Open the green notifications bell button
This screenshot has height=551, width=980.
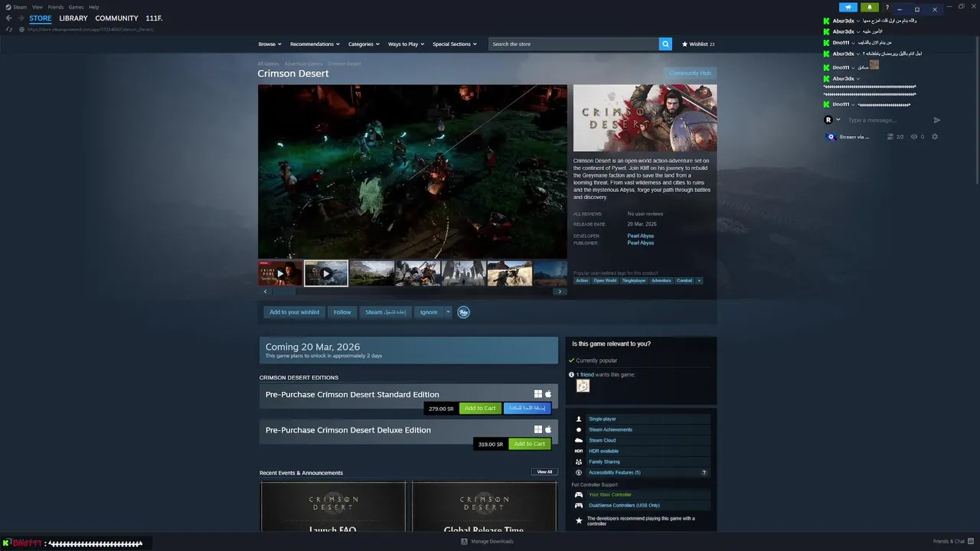pos(870,8)
